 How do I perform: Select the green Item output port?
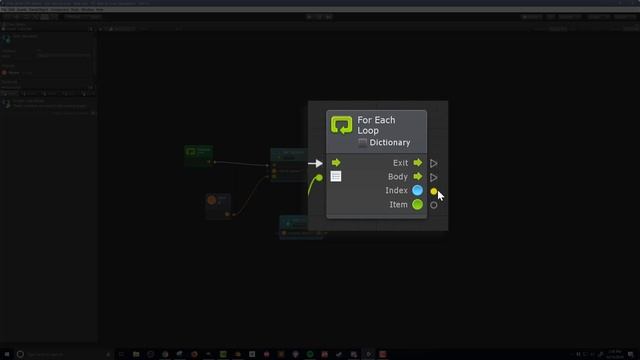(x=417, y=204)
